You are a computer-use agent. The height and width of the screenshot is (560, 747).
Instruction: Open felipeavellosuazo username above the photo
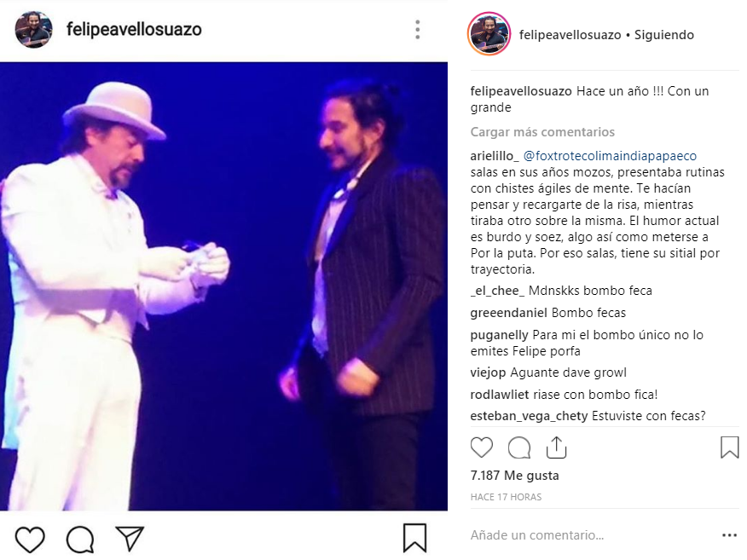(x=134, y=30)
